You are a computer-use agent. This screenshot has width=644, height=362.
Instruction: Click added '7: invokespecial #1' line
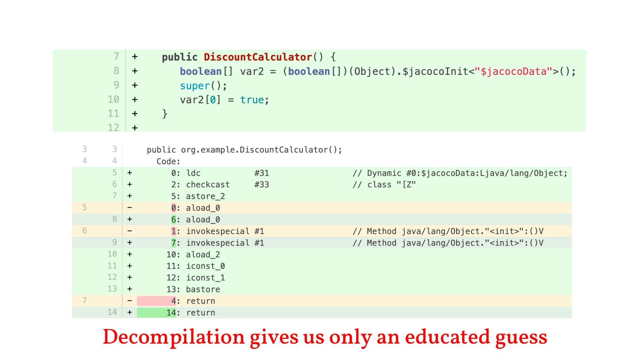pos(322,243)
